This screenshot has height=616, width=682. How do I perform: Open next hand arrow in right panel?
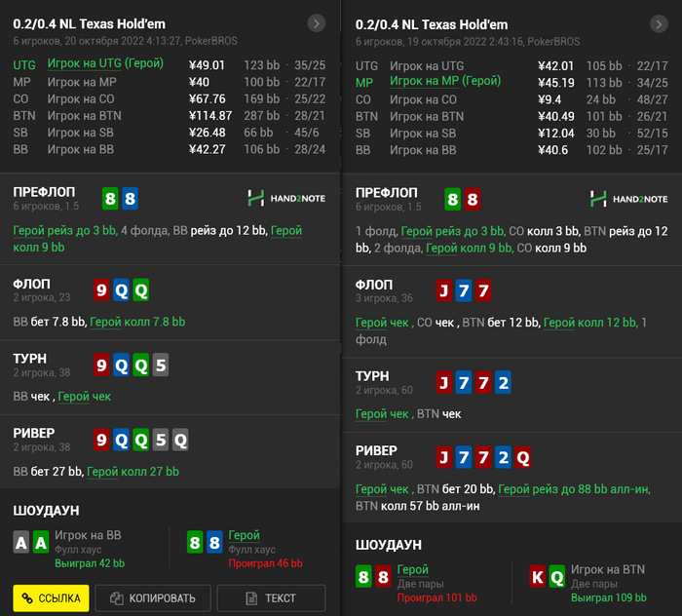659,24
